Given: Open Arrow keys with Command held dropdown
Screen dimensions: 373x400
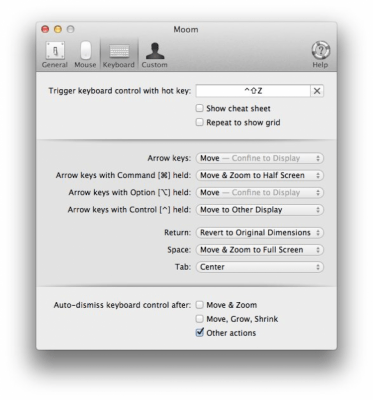Looking at the screenshot, I should [260, 175].
